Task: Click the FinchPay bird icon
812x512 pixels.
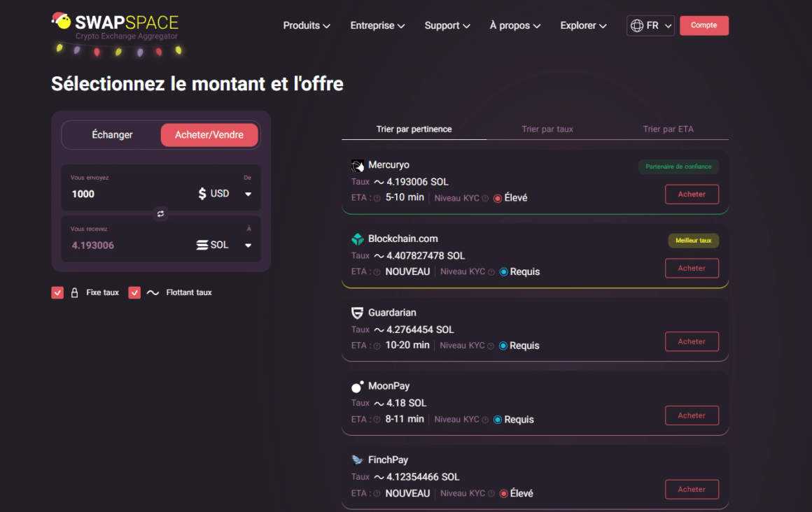Action: (358, 460)
